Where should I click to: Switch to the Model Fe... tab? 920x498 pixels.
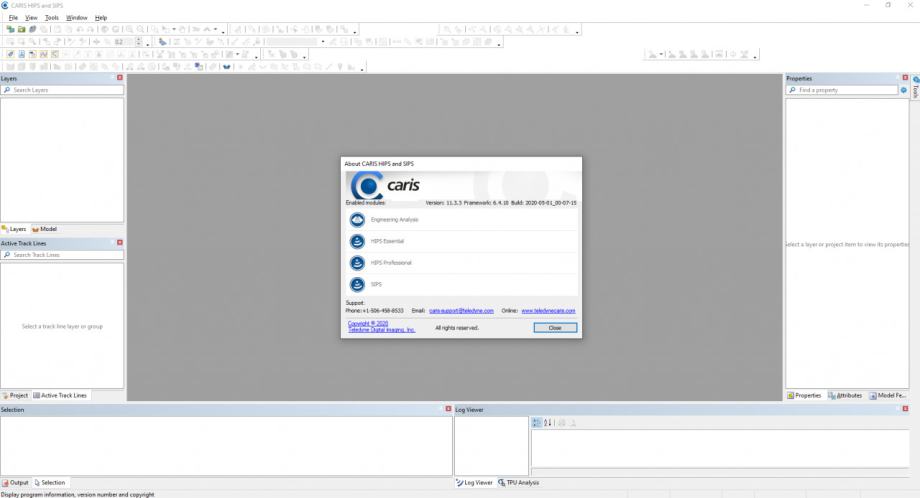tap(887, 395)
